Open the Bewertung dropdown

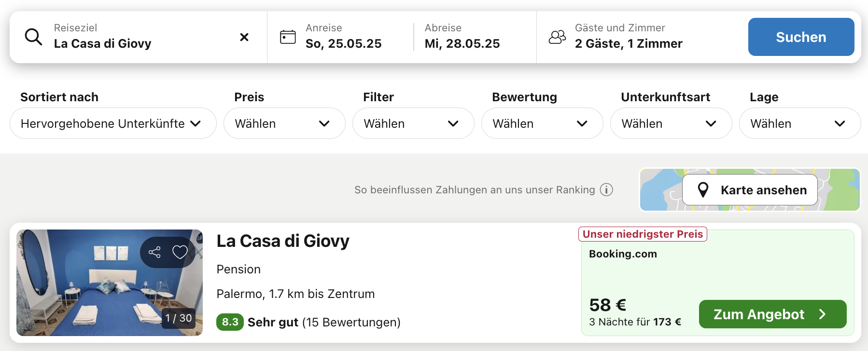tap(542, 123)
